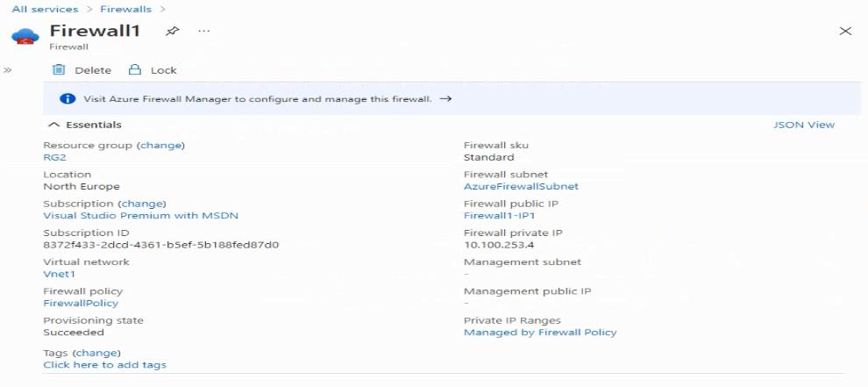Click the Lock padlock icon
The image size is (868, 387).
click(134, 70)
